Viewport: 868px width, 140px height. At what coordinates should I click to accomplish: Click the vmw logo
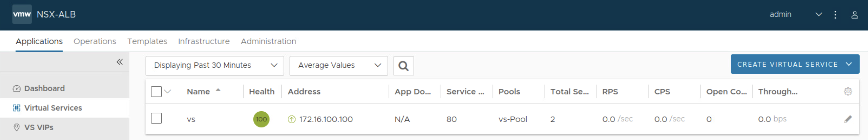coord(22,14)
